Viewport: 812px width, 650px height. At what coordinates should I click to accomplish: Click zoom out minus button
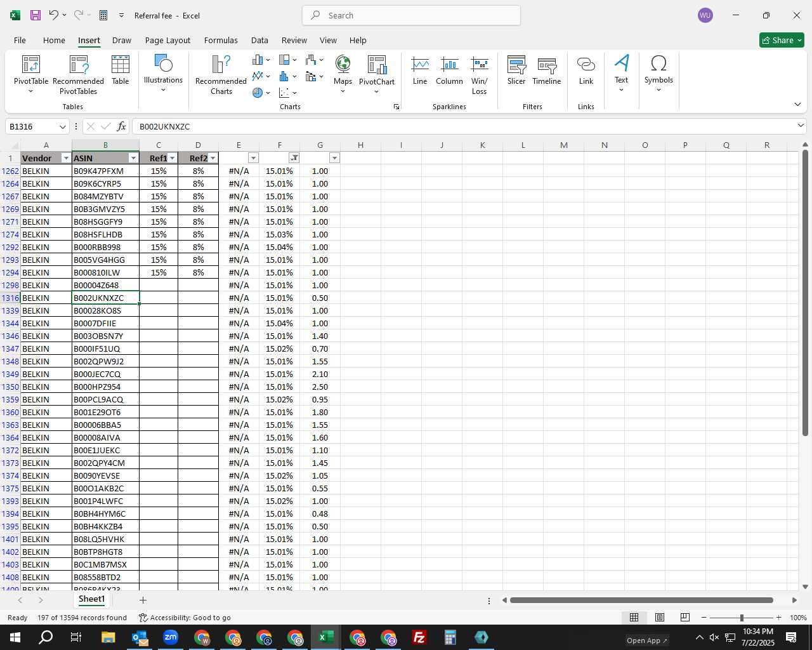click(704, 618)
